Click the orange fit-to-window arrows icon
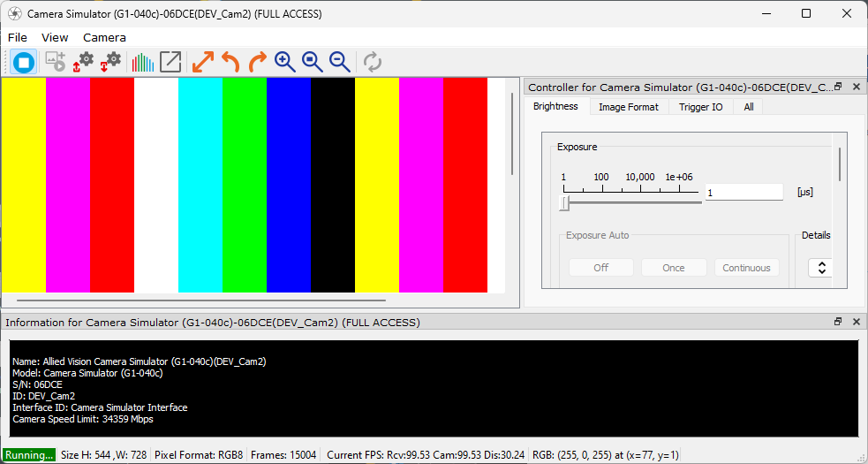The image size is (868, 464). point(203,62)
